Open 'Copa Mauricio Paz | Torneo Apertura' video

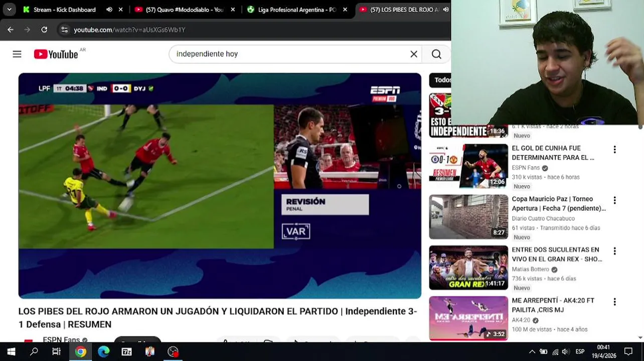click(x=559, y=204)
